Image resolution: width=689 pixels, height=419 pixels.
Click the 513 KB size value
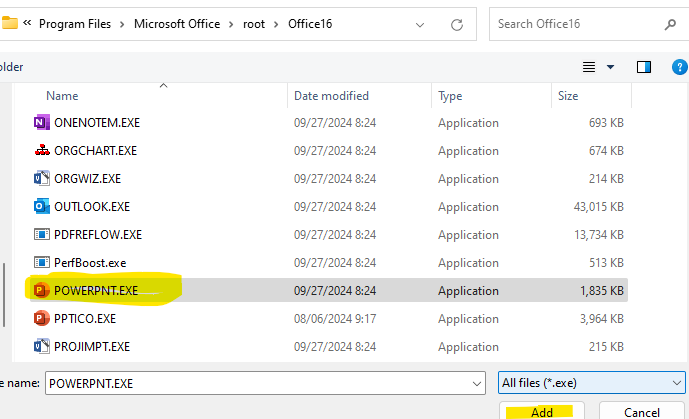(x=606, y=263)
